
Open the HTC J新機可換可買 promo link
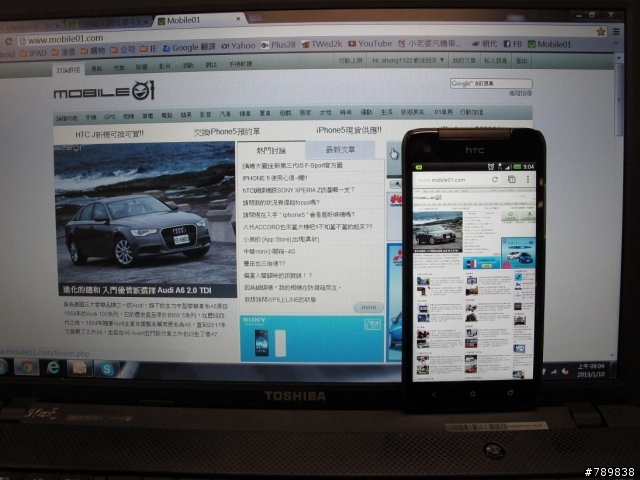point(109,134)
